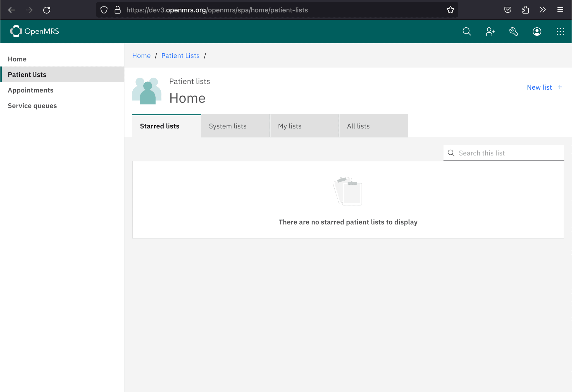Open the implementer tools wrench icon
This screenshot has width=572, height=392.
513,32
